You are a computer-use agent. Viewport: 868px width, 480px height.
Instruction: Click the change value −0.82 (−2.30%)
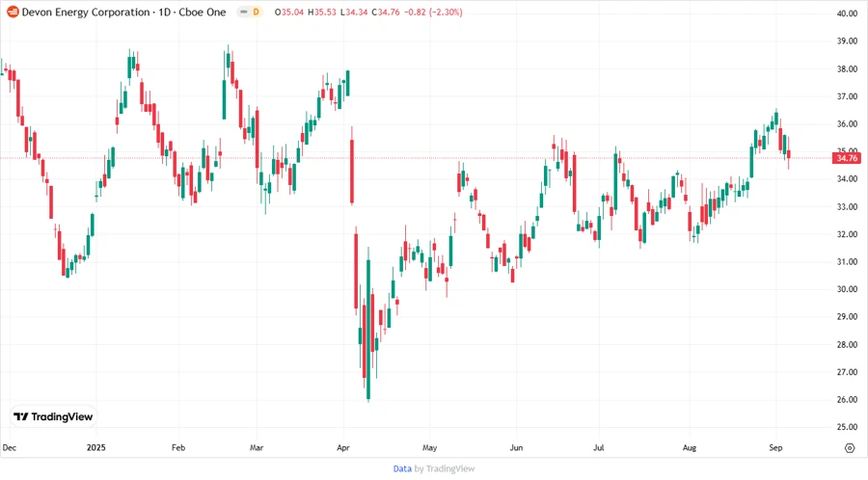(x=433, y=12)
